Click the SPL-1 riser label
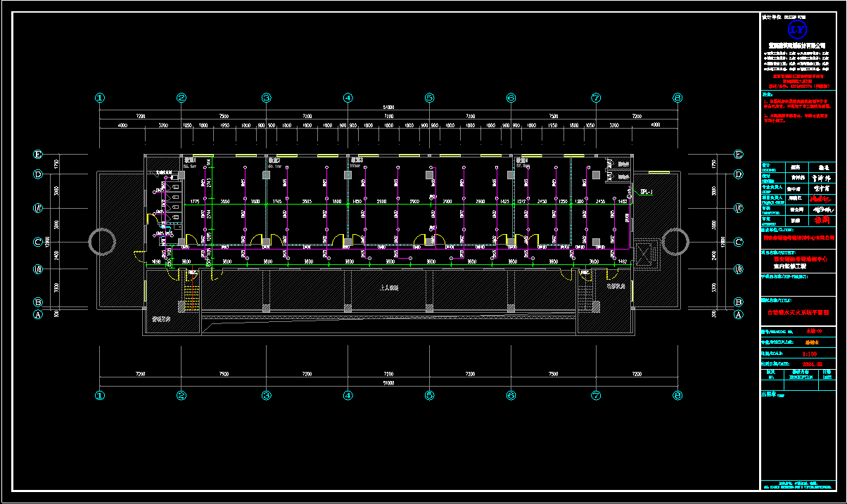Viewport: 847px width, 504px height. [x=647, y=191]
